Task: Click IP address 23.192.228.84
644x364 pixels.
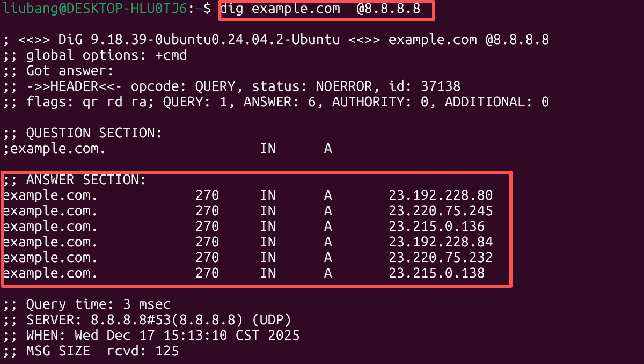Action: pos(441,242)
